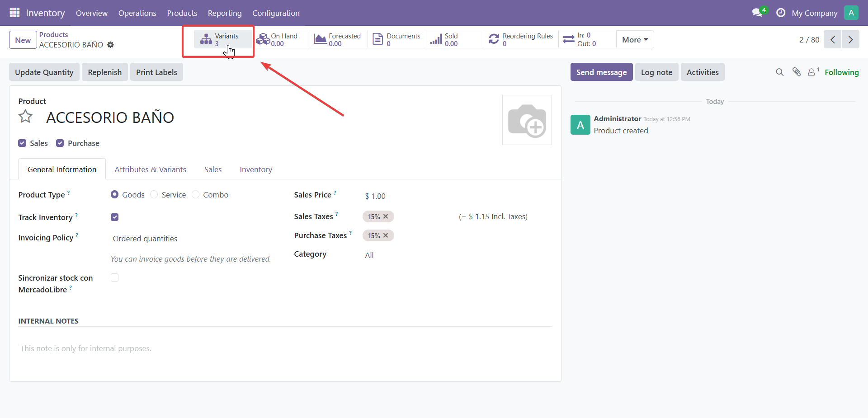Select Goods product type
Screen dimensions: 868x418
[115, 194]
